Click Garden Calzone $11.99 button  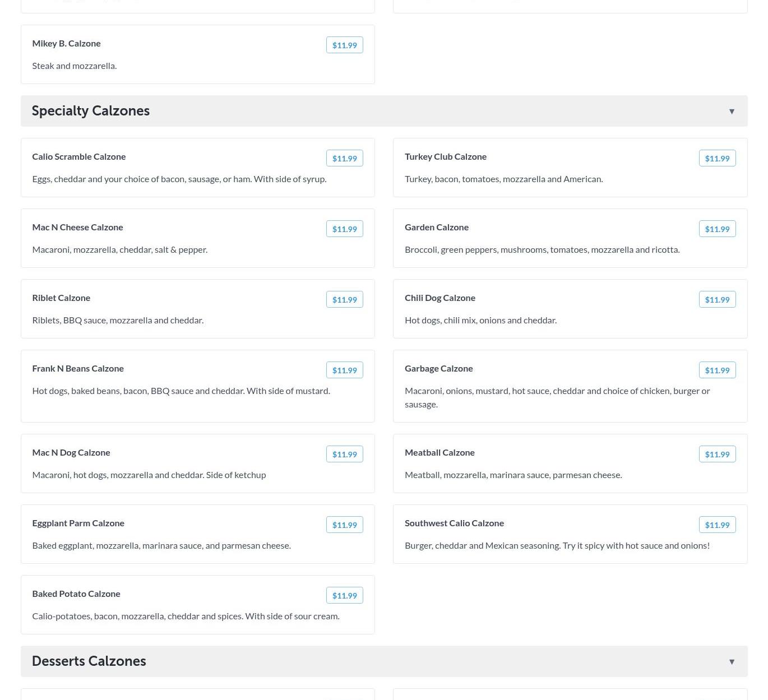point(717,229)
